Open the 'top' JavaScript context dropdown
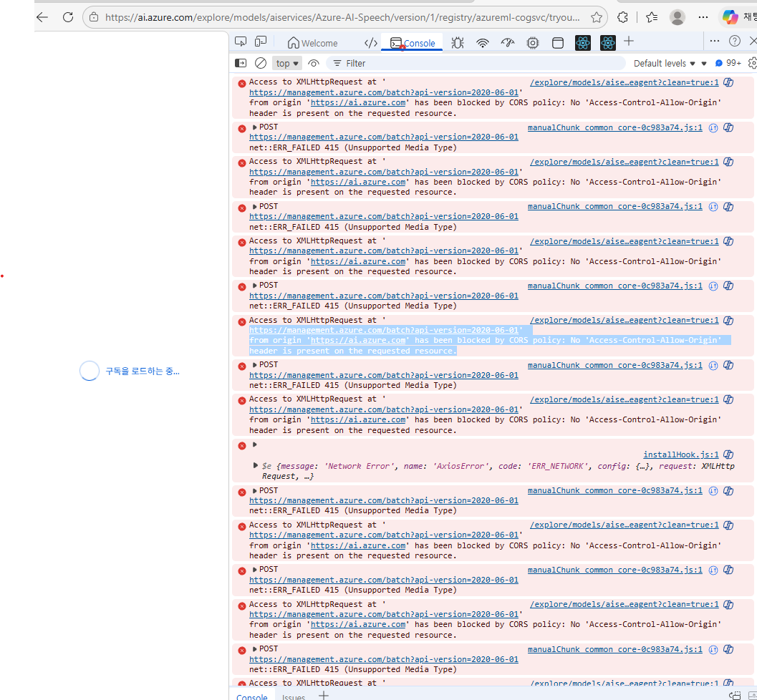This screenshot has width=757, height=700. (x=286, y=63)
